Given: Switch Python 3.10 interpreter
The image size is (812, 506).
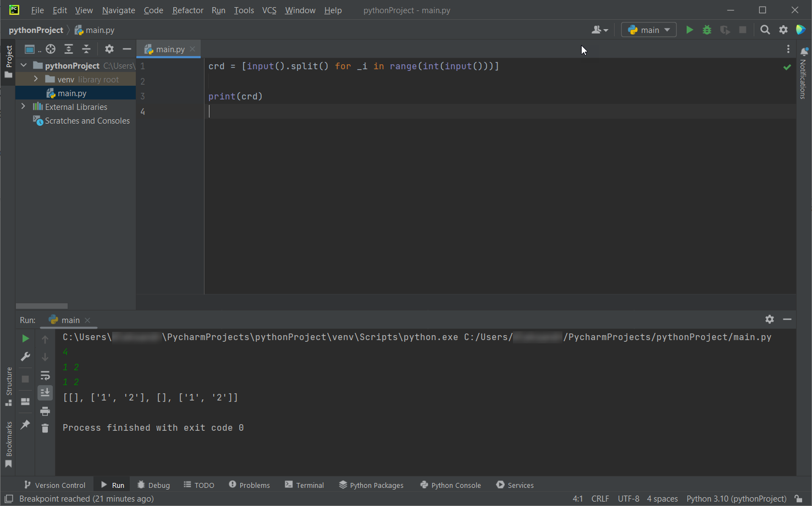Looking at the screenshot, I should point(736,499).
